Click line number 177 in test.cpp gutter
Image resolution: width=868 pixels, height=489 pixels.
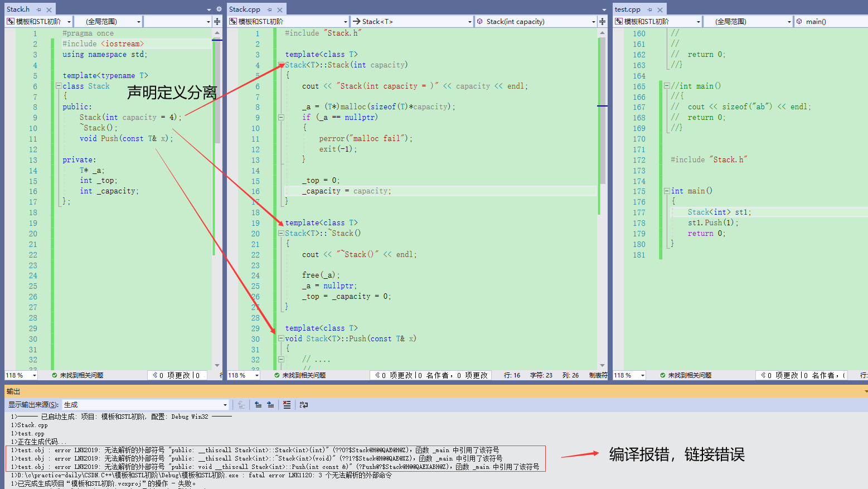click(639, 212)
